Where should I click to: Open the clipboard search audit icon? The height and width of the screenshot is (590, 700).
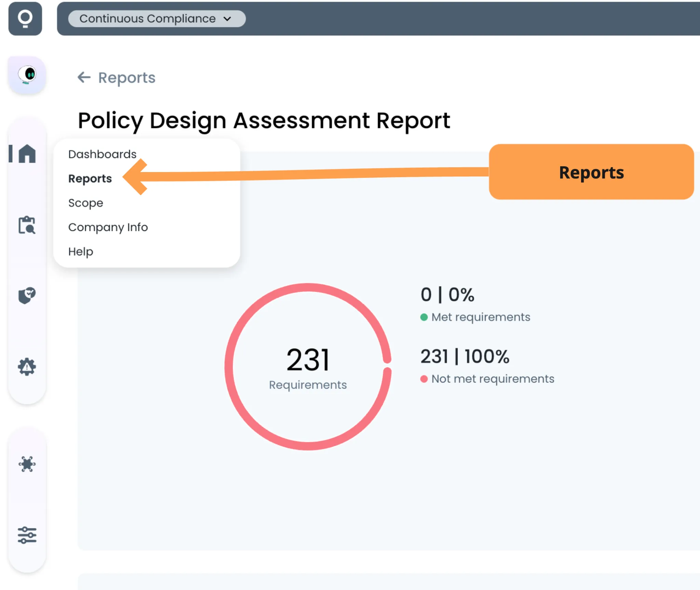click(x=27, y=225)
